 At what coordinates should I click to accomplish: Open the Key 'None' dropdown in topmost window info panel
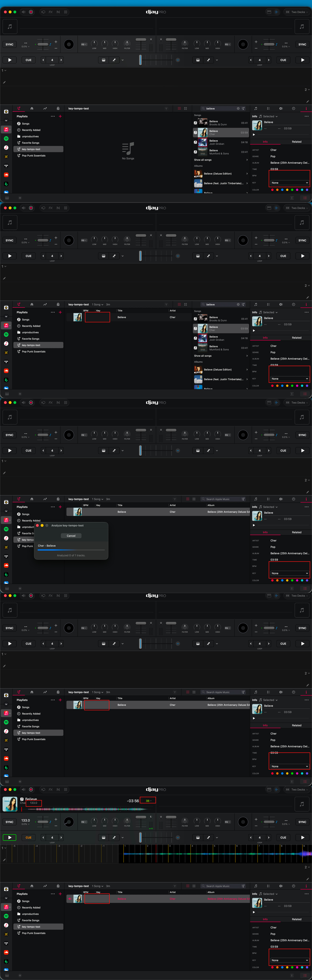[290, 183]
